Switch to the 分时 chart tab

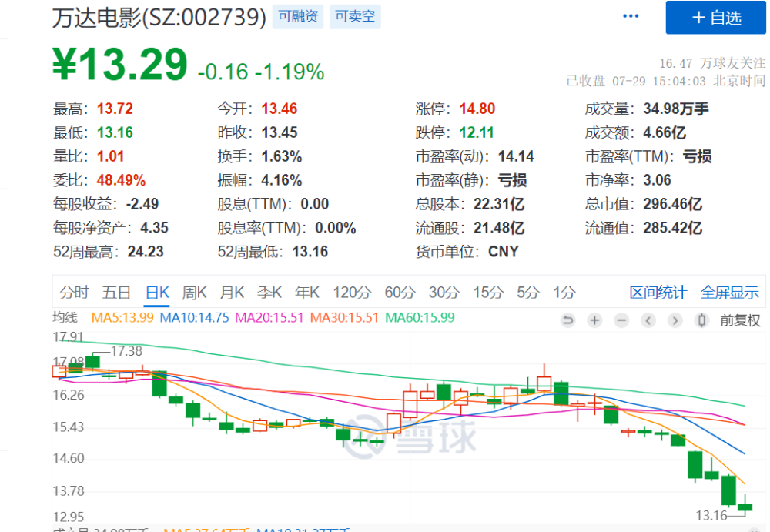tap(74, 293)
